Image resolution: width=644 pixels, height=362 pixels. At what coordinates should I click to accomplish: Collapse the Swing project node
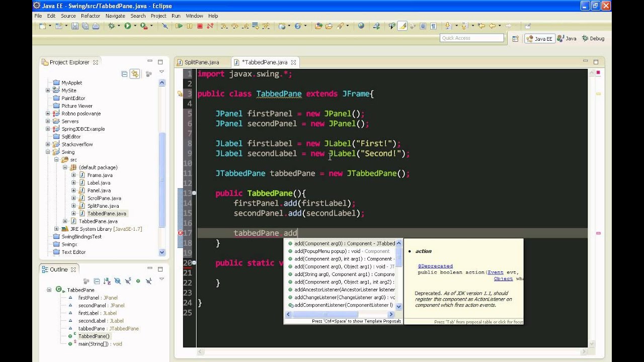pos(48,152)
